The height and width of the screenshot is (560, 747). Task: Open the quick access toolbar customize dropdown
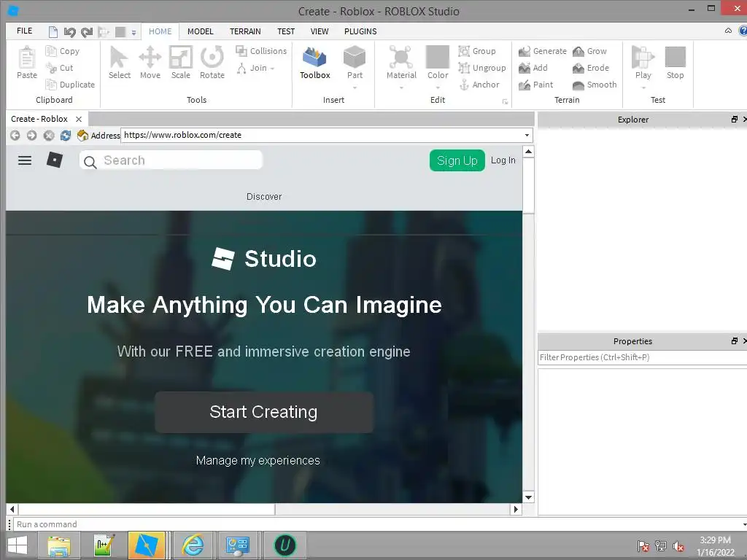[134, 32]
